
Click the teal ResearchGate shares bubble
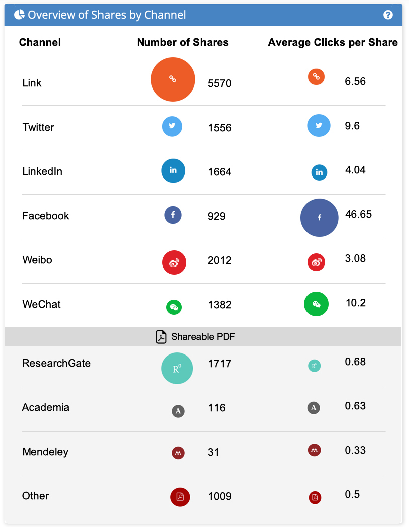[x=177, y=368]
